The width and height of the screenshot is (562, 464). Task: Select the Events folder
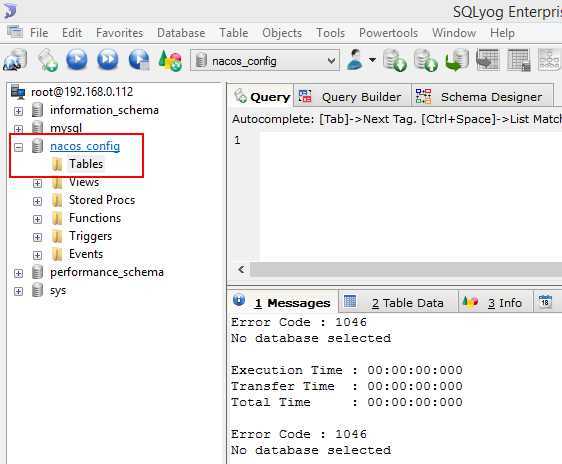[86, 254]
